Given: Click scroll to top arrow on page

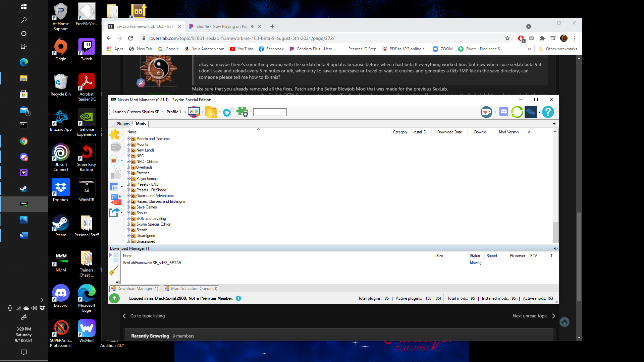Looking at the screenshot, I should (x=565, y=322).
